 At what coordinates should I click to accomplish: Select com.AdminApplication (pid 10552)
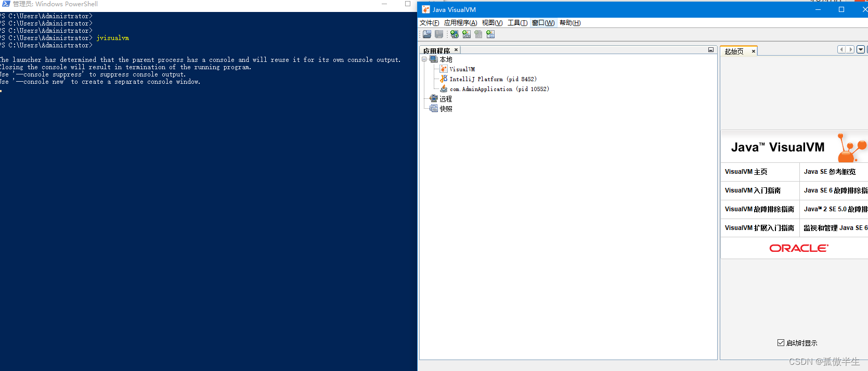(499, 89)
